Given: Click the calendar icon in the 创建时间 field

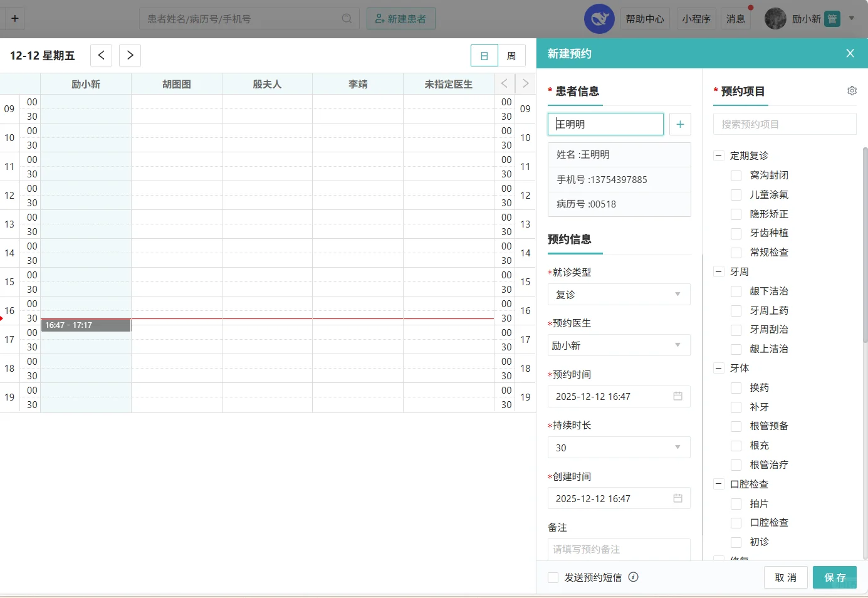Looking at the screenshot, I should coord(677,498).
